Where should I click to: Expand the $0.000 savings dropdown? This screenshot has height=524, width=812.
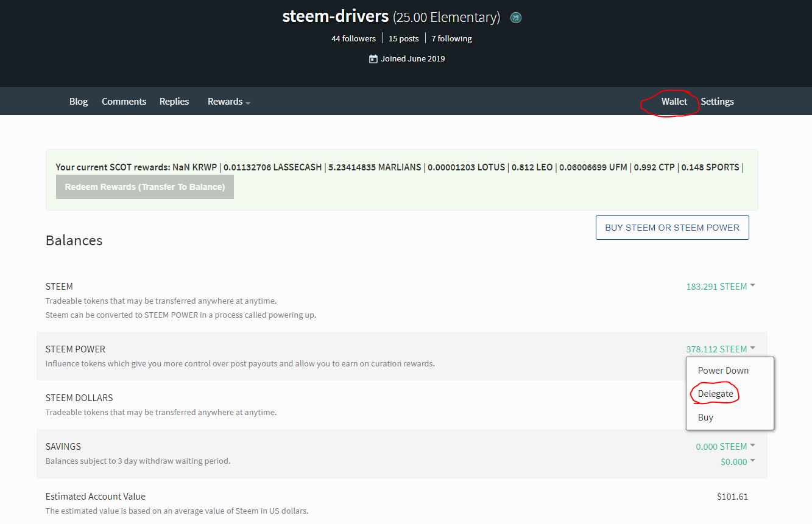738,462
